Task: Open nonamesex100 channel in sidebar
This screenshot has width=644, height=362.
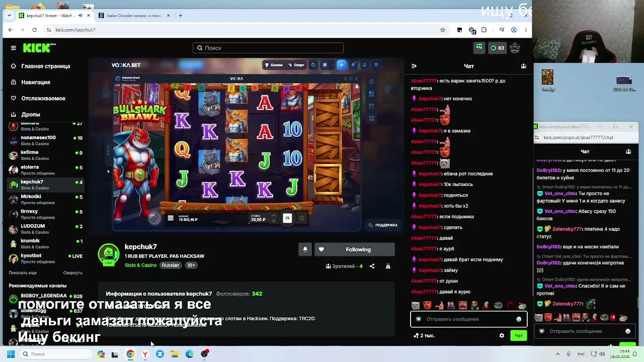Action: coord(45,140)
